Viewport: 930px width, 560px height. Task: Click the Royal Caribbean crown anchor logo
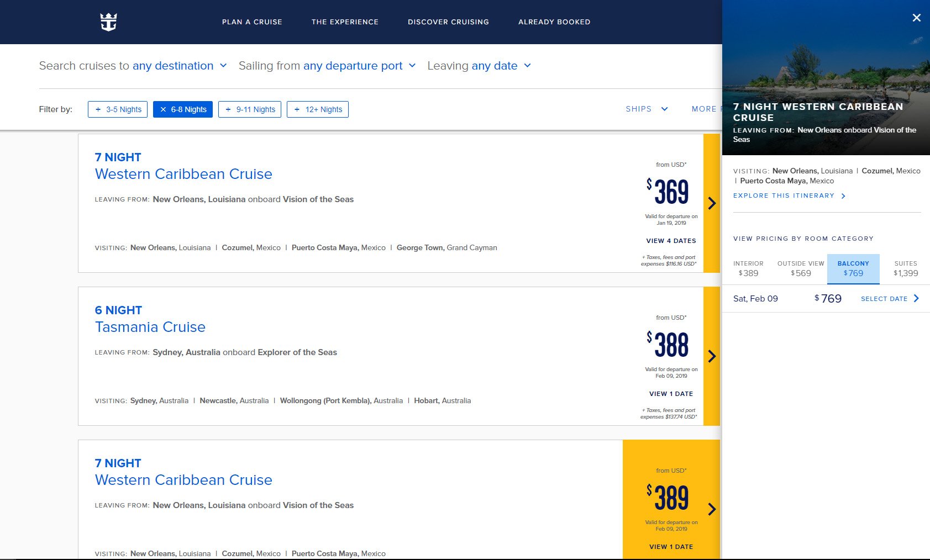click(x=108, y=22)
